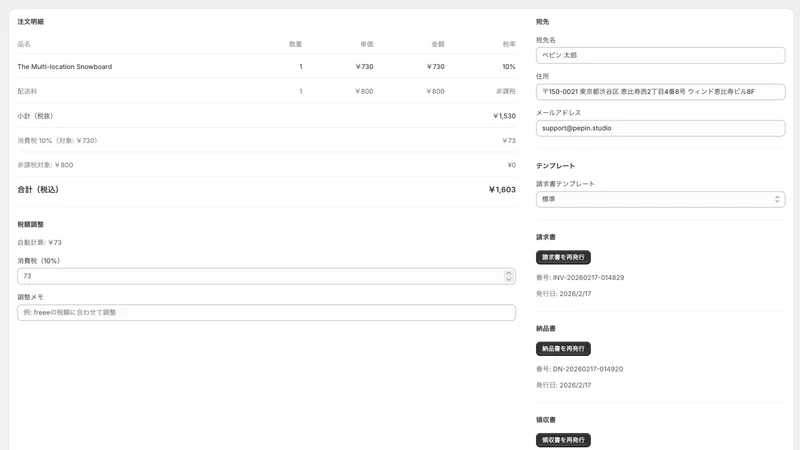Click the 調整メモ text field
This screenshot has height=450, width=800.
pos(266,312)
